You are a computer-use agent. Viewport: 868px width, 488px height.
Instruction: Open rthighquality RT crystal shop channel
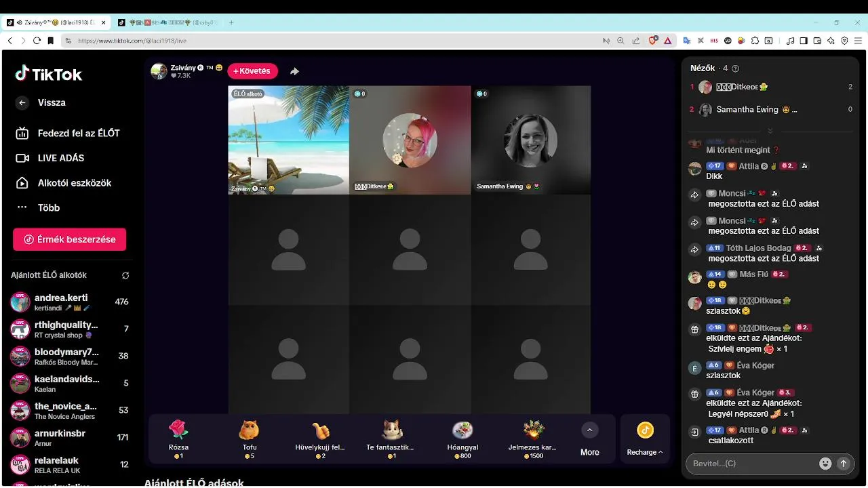(69, 329)
